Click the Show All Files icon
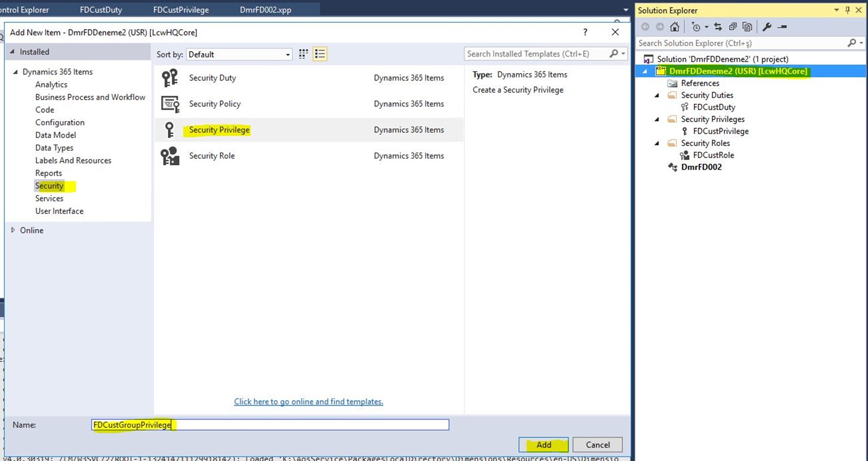This screenshot has width=868, height=461. click(x=748, y=27)
